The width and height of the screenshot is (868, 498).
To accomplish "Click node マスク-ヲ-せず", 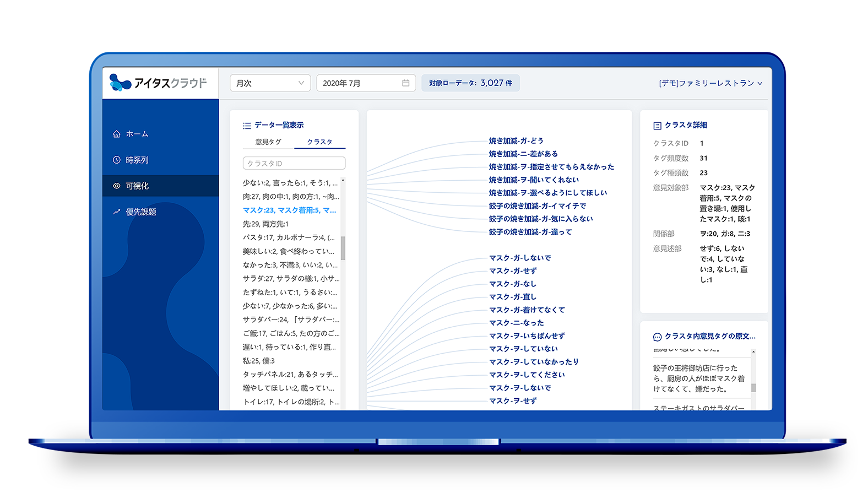I will pos(513,401).
